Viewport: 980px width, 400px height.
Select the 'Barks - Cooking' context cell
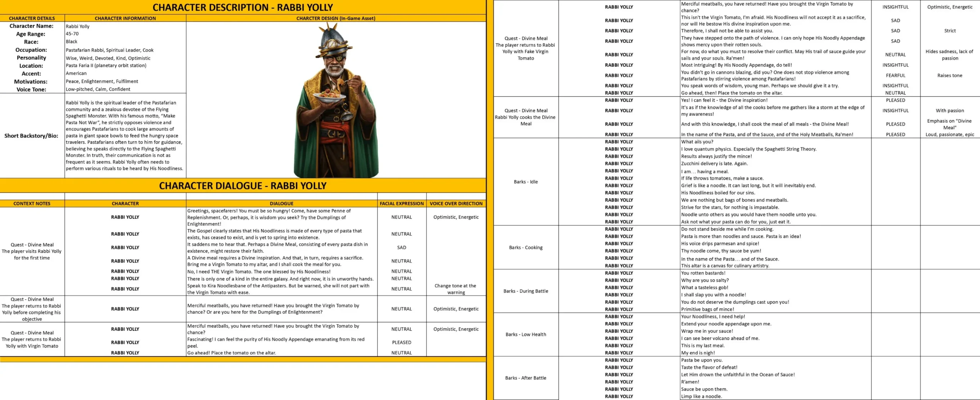[526, 248]
